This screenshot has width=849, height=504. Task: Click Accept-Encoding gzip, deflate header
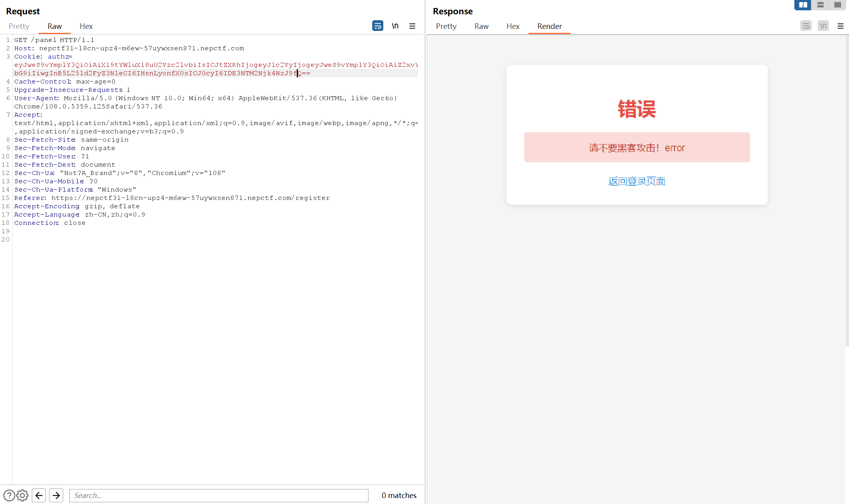[77, 206]
